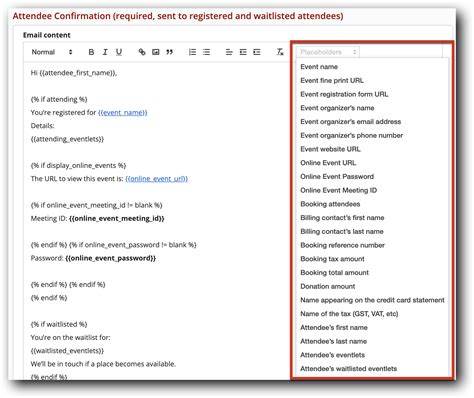Increase indent of the paragraph
Viewport: 474px width, 398px height.
point(257,52)
